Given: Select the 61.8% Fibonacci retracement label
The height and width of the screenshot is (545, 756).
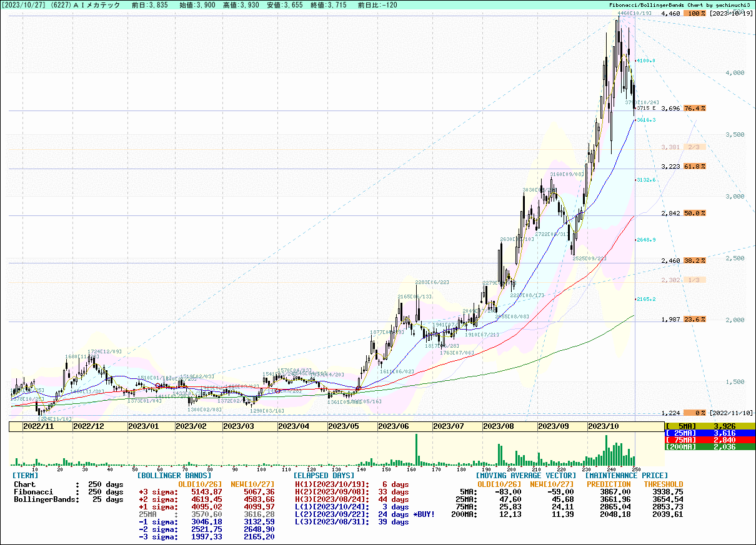Looking at the screenshot, I should click(695, 167).
